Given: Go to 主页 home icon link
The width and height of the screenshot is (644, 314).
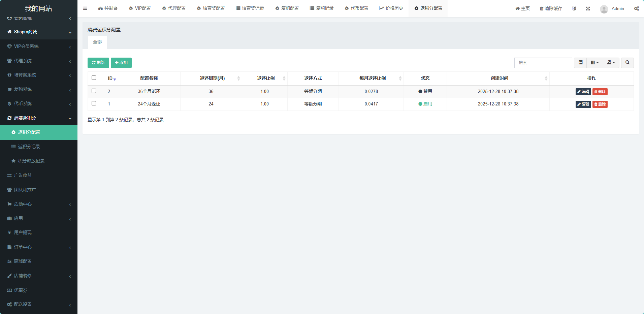Looking at the screenshot, I should pyautogui.click(x=522, y=9).
